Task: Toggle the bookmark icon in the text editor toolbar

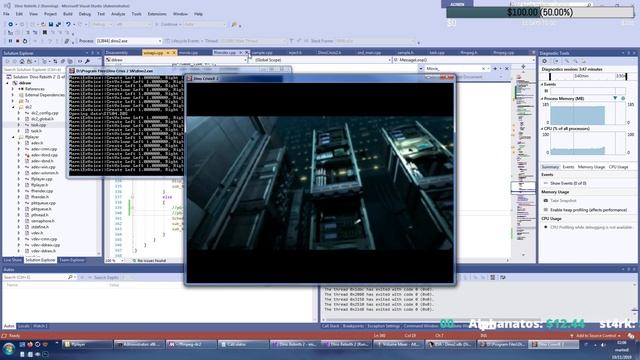Action: [44, 32]
